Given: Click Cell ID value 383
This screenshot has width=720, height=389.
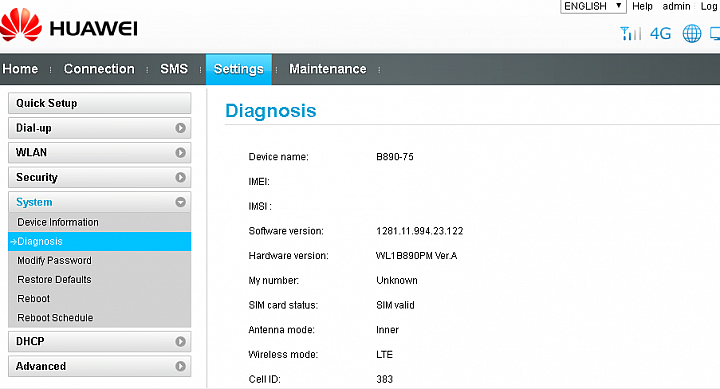Looking at the screenshot, I should [384, 379].
